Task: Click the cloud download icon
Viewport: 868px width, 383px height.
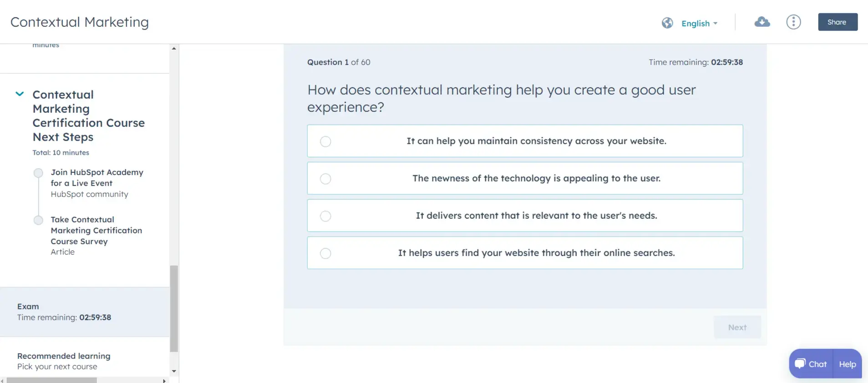Action: tap(762, 21)
